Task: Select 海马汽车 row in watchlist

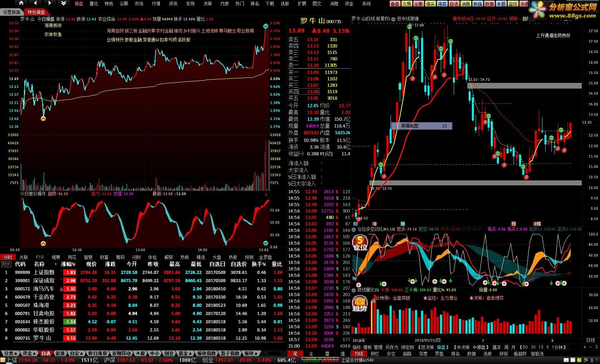Action: pyautogui.click(x=143, y=289)
